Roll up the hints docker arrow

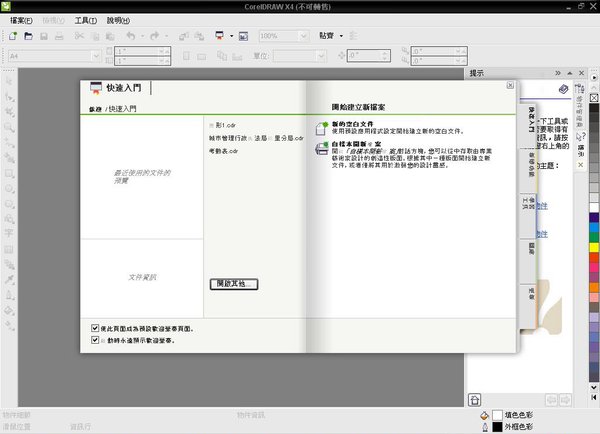pyautogui.click(x=570, y=73)
